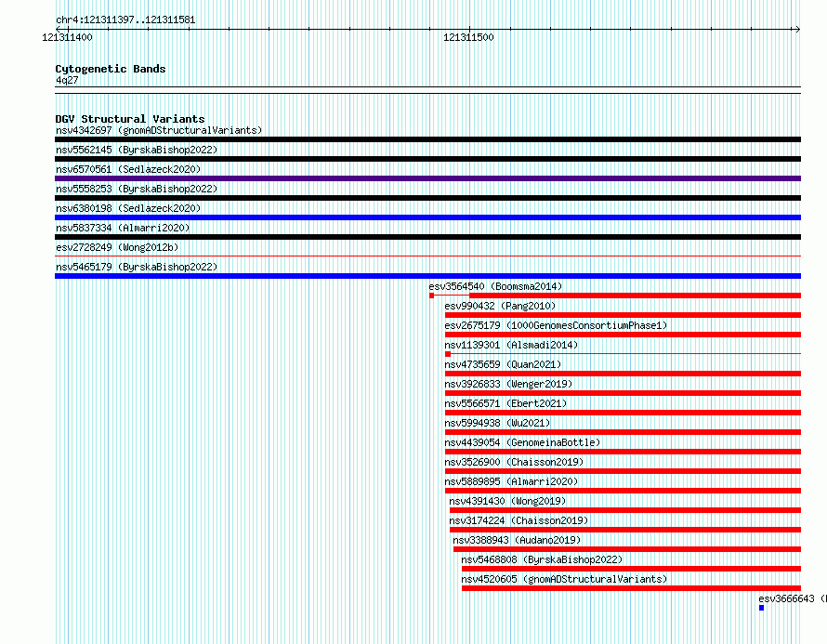This screenshot has height=644, width=827.
Task: Select the nsv5562145 ByrskaBishop2022 variant label
Action: 137,150
